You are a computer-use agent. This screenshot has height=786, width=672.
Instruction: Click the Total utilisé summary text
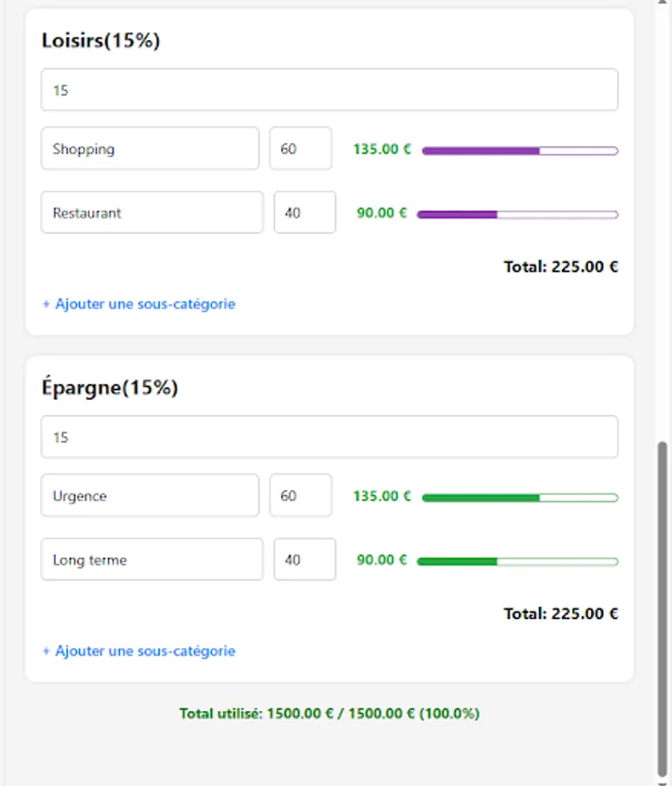click(x=330, y=712)
